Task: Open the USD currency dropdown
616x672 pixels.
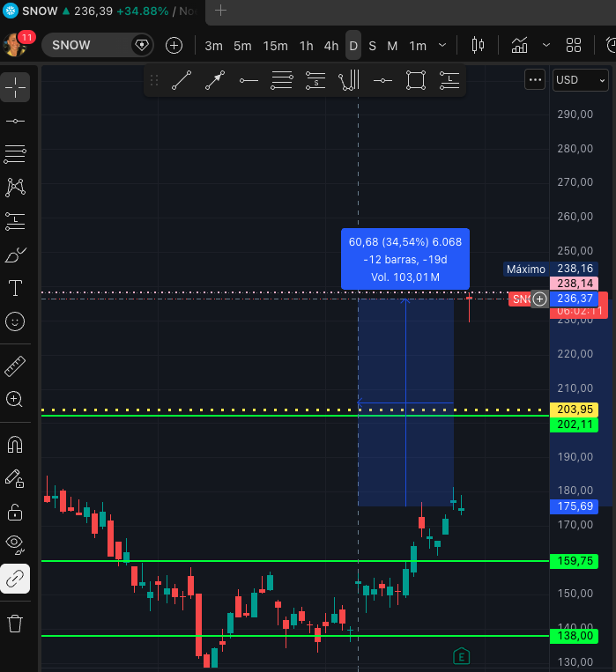Action: pos(581,80)
